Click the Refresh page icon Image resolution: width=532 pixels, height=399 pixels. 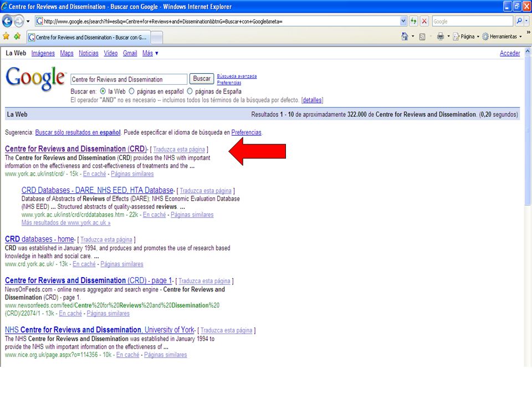click(413, 22)
